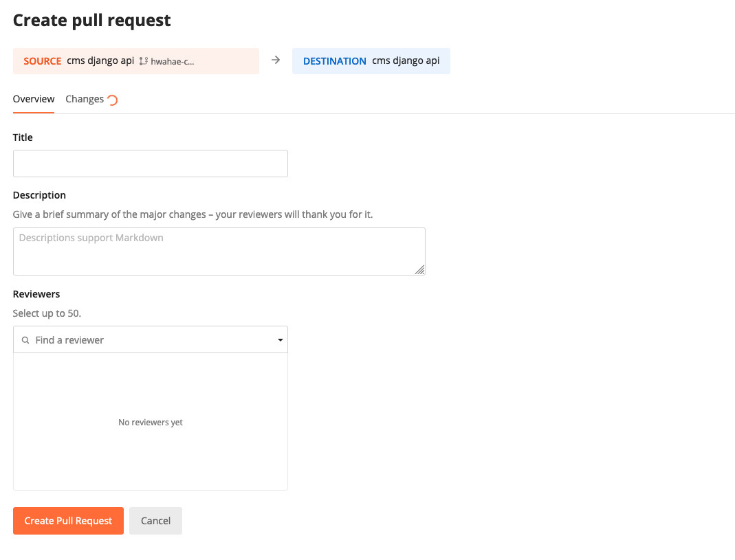The height and width of the screenshot is (560, 735).
Task: Focus the Title input field
Action: pos(150,163)
